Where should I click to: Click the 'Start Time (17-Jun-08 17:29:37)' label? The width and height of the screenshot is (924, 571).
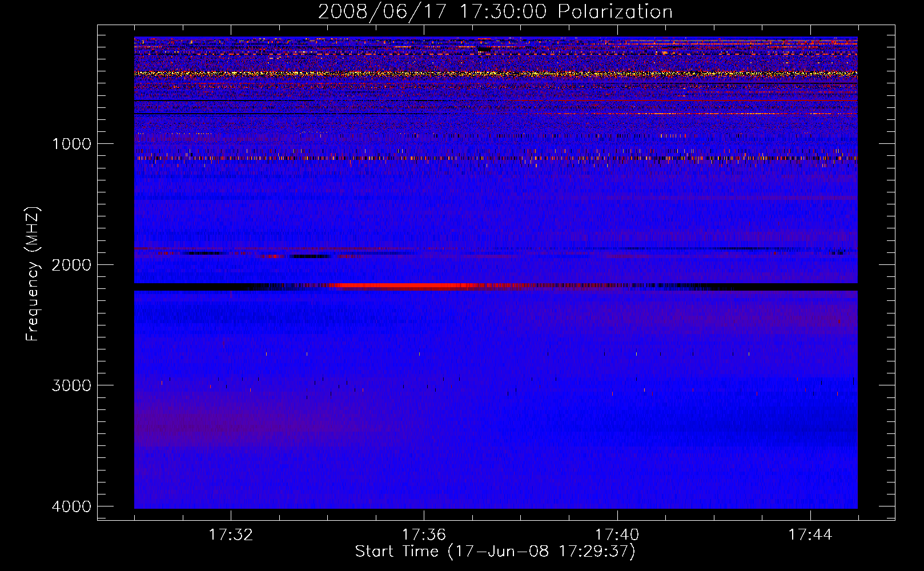(x=495, y=552)
